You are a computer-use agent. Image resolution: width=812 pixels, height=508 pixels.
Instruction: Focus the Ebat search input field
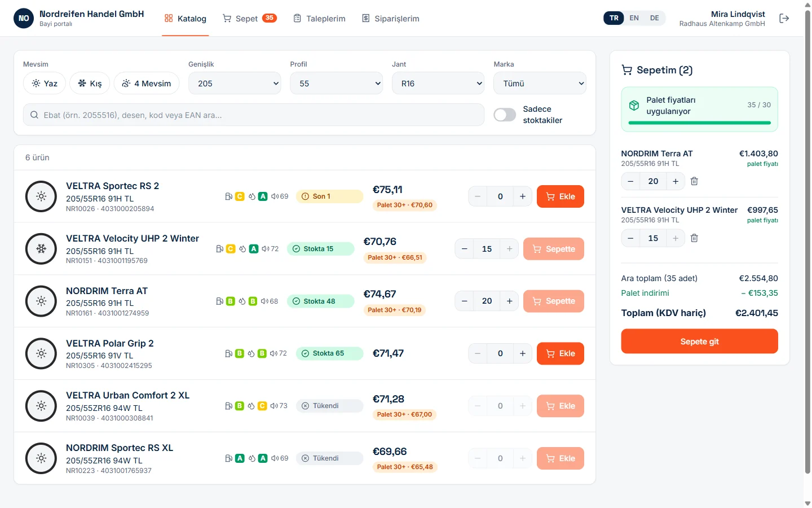(x=254, y=115)
